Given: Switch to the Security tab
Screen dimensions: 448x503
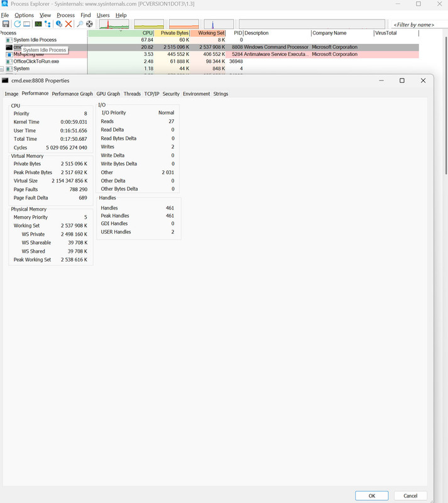Looking at the screenshot, I should [x=171, y=94].
